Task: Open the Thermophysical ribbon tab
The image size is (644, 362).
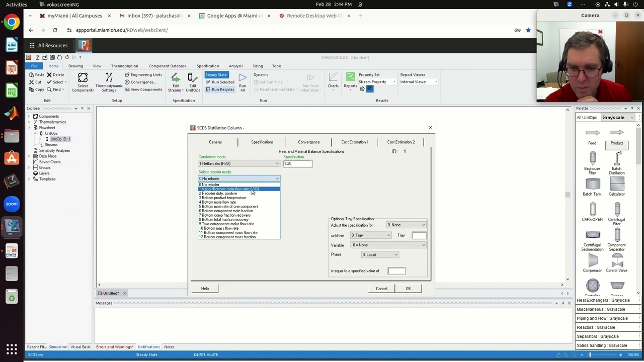Action: (x=124, y=66)
